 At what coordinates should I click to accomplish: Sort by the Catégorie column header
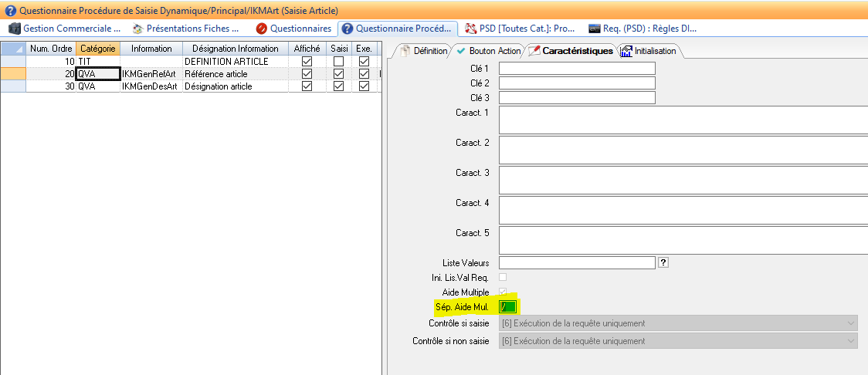click(x=97, y=49)
